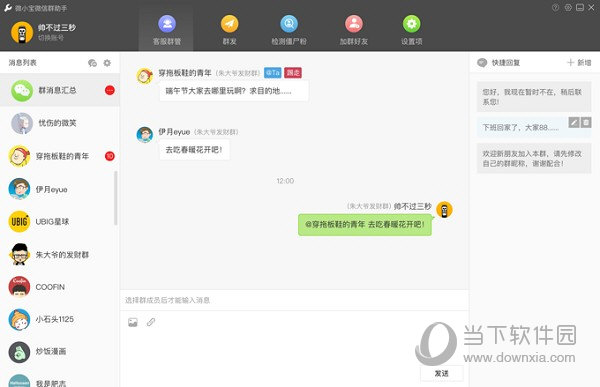Open the 设置项 tab
Image resolution: width=600 pixels, height=387 pixels.
(x=411, y=30)
